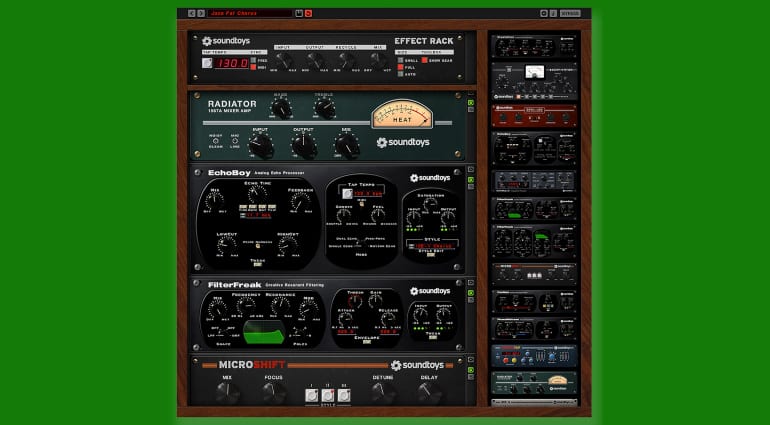Click the red icon beside the save button
Image resolution: width=770 pixels, height=425 pixels.
point(308,13)
